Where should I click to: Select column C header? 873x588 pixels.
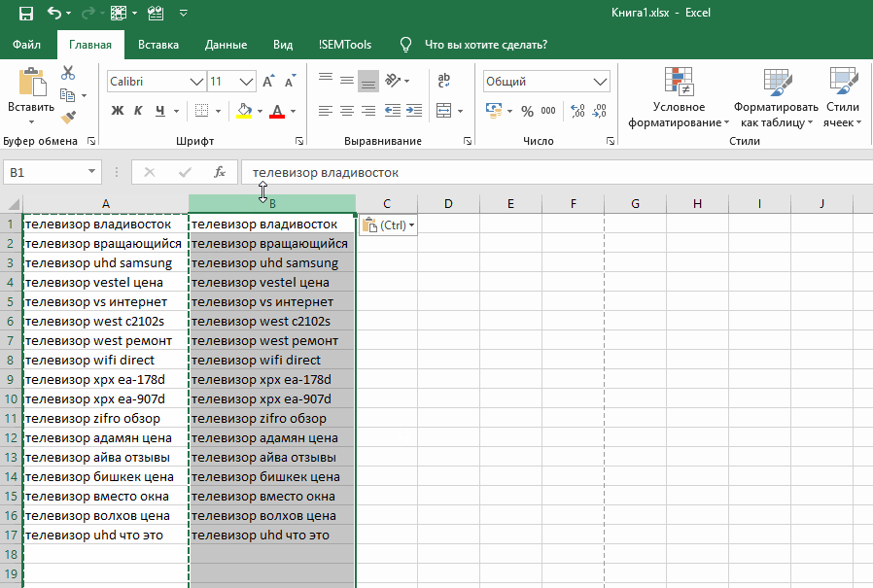point(386,204)
